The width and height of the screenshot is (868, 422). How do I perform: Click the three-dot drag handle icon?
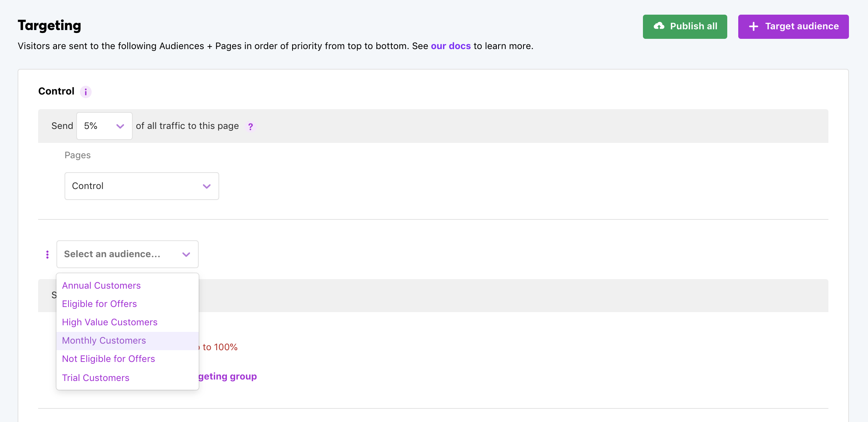pos(47,255)
